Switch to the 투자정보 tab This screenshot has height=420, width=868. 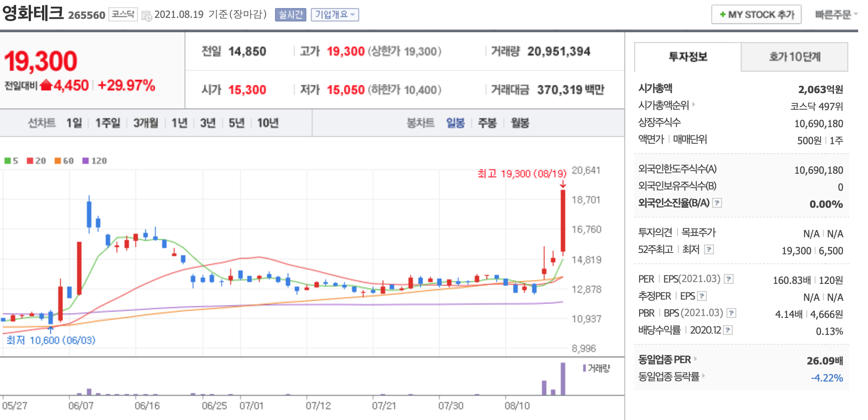[x=688, y=57]
